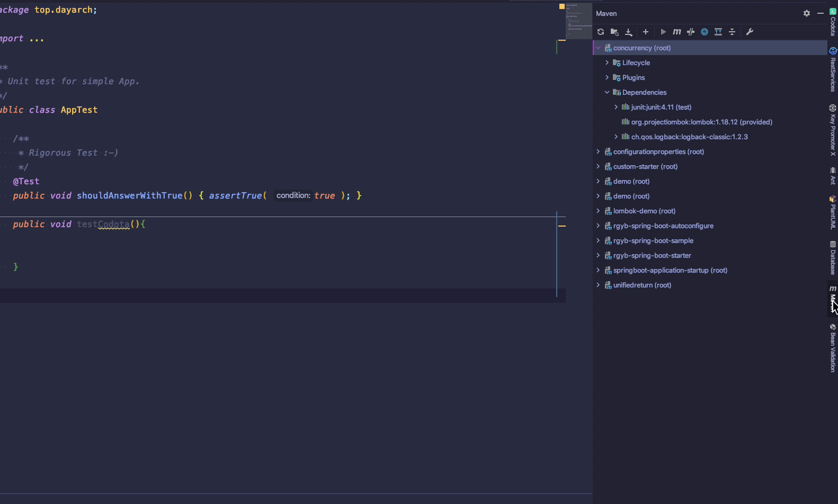This screenshot has height=504, width=838.
Task: Toggle the Show Dependencies diagram icon
Action: pos(718,32)
